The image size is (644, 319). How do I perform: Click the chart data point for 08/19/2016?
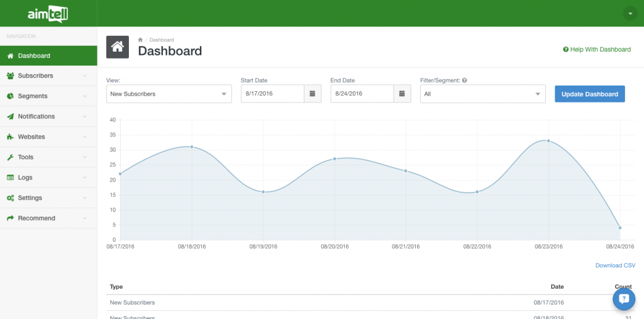pyautogui.click(x=264, y=192)
